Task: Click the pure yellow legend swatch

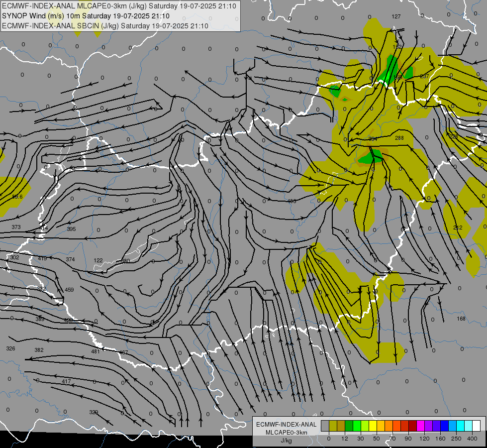Action: [373, 426]
